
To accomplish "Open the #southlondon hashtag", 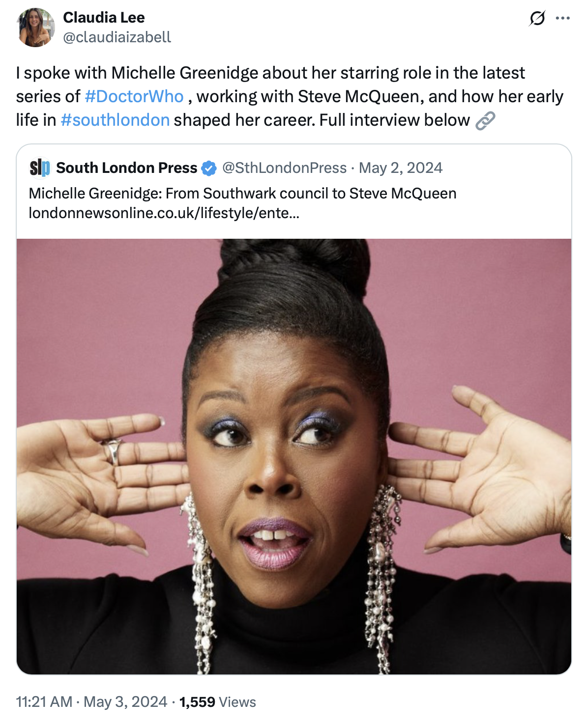I will [x=115, y=120].
